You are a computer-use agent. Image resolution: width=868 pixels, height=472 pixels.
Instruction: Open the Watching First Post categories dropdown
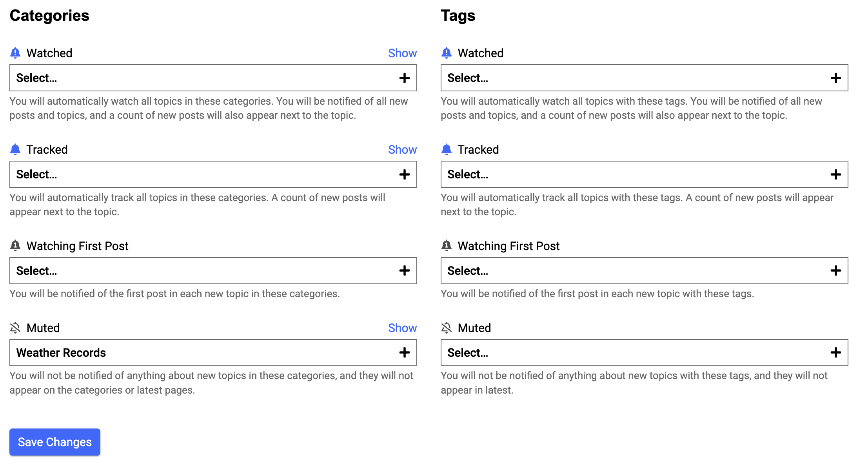(213, 271)
